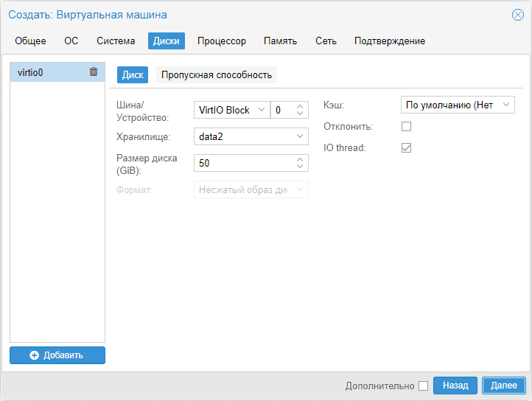Decrease the device number with down arrow
Viewport: 532px width, 401px height.
point(300,113)
